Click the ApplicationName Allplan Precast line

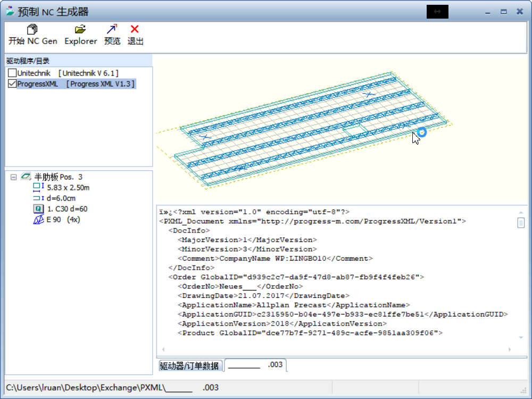coord(294,305)
